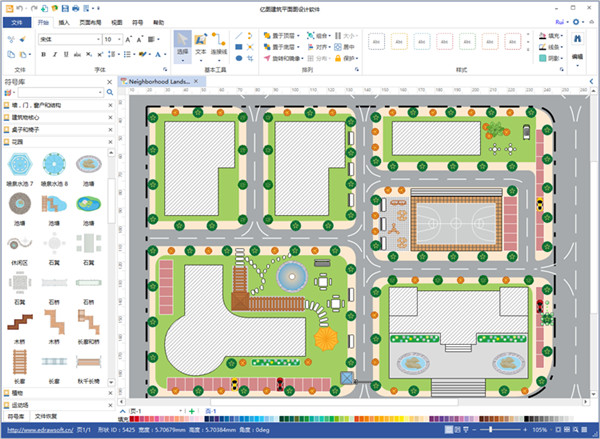Screen dimensions: 600x439
Task: Pick the 木桥 wooden bridge symbol
Action: (x=19, y=324)
